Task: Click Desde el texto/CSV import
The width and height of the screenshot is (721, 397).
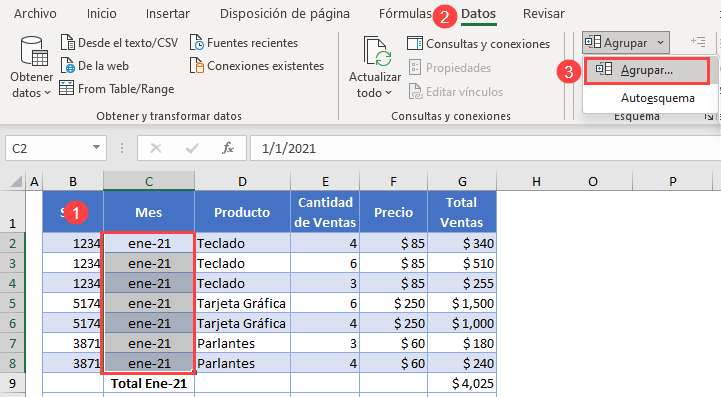Action: coord(119,43)
